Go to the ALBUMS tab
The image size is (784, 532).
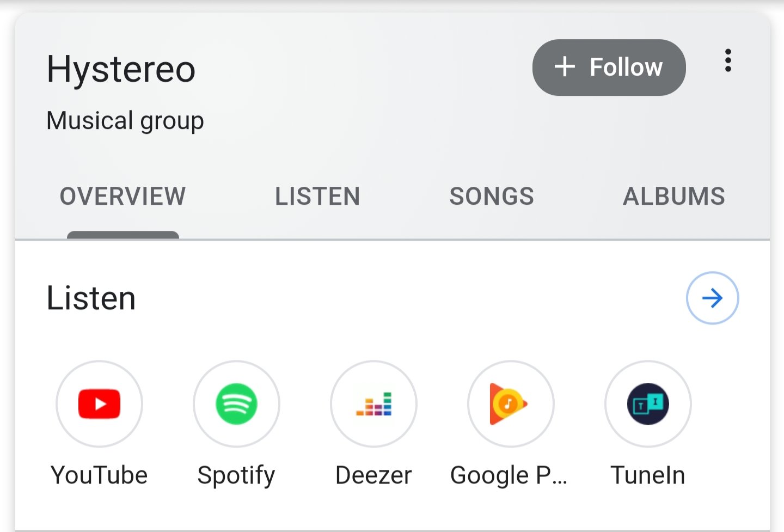tap(674, 197)
